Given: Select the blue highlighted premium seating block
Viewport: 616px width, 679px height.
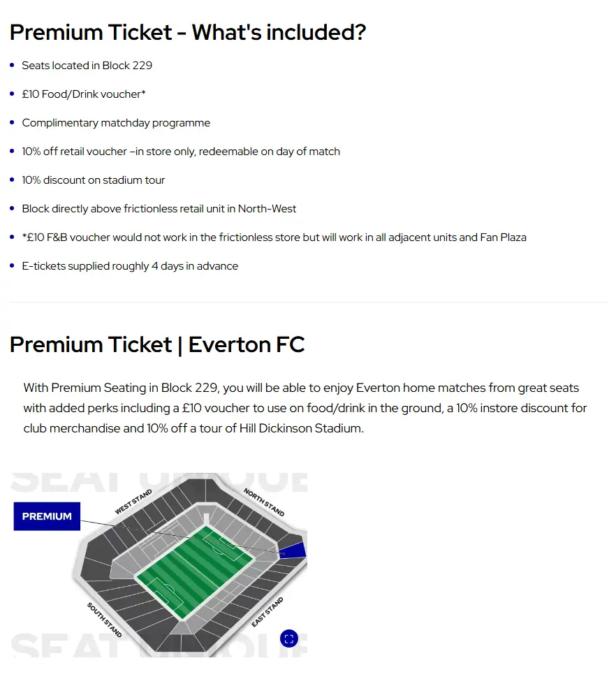Looking at the screenshot, I should [295, 550].
